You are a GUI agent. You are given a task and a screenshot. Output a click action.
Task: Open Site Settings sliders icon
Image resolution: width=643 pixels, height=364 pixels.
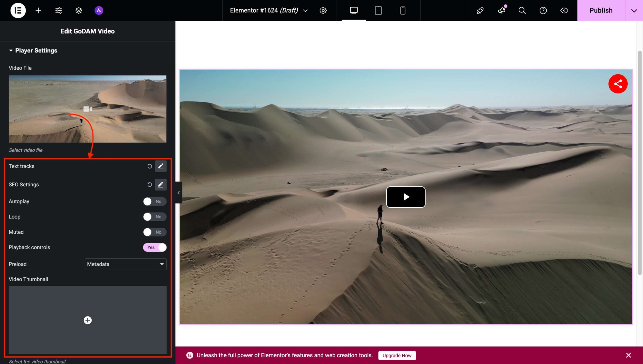pyautogui.click(x=59, y=10)
